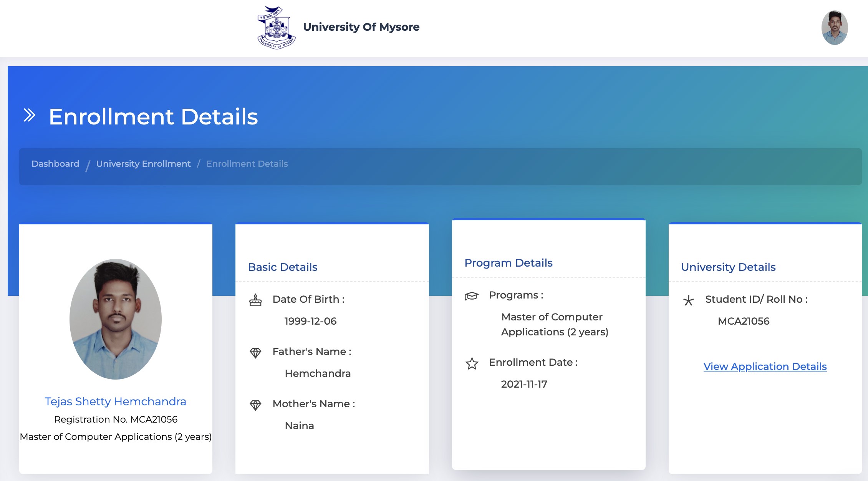Click the double chevron beside Enrollment Details
868x481 pixels.
click(30, 115)
